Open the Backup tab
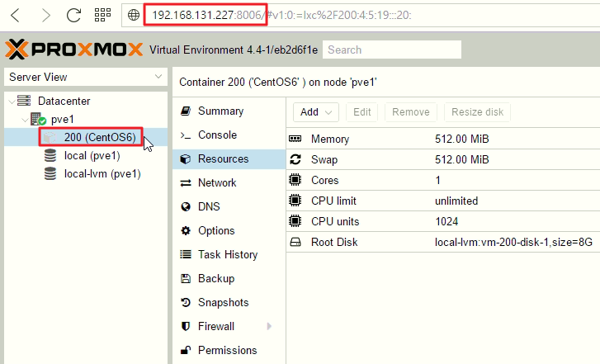The image size is (600, 364). point(229,279)
